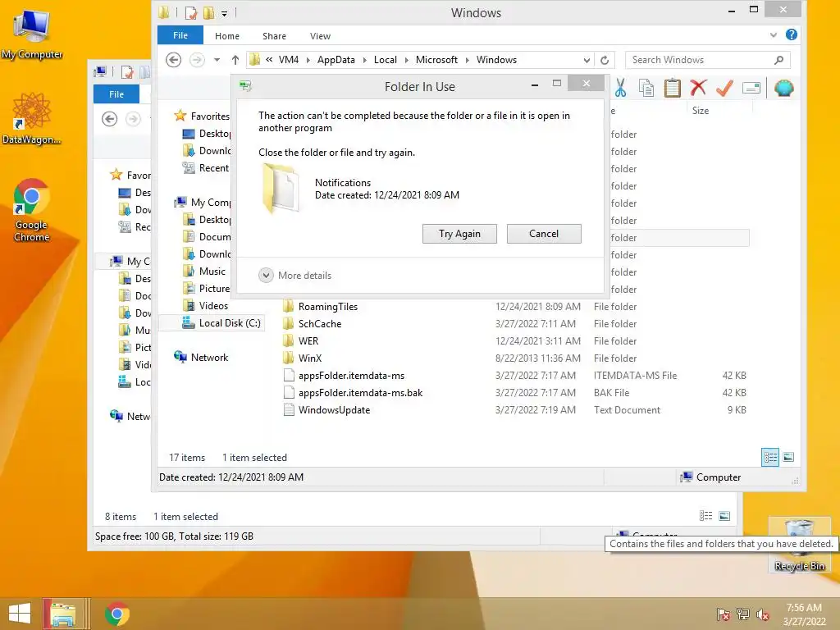
Task: Open the Home ribbon tab
Action: (x=227, y=36)
